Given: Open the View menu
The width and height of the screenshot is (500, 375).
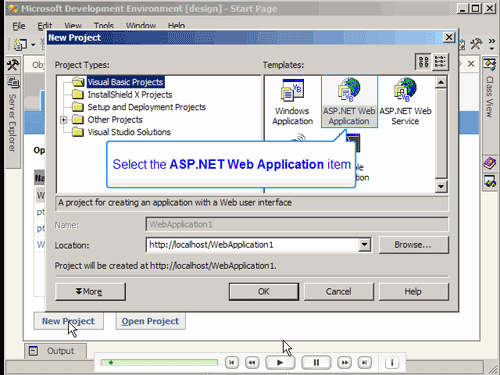Looking at the screenshot, I should pyautogui.click(x=73, y=26).
